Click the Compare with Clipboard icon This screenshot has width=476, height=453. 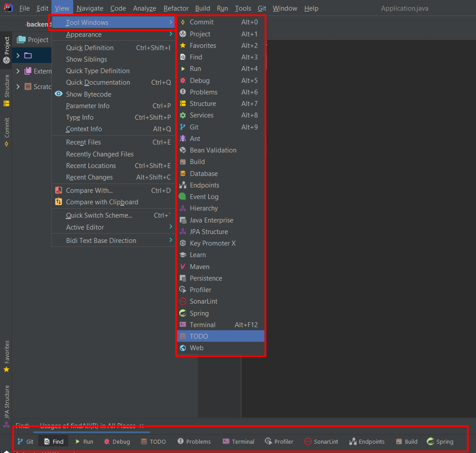coord(59,202)
